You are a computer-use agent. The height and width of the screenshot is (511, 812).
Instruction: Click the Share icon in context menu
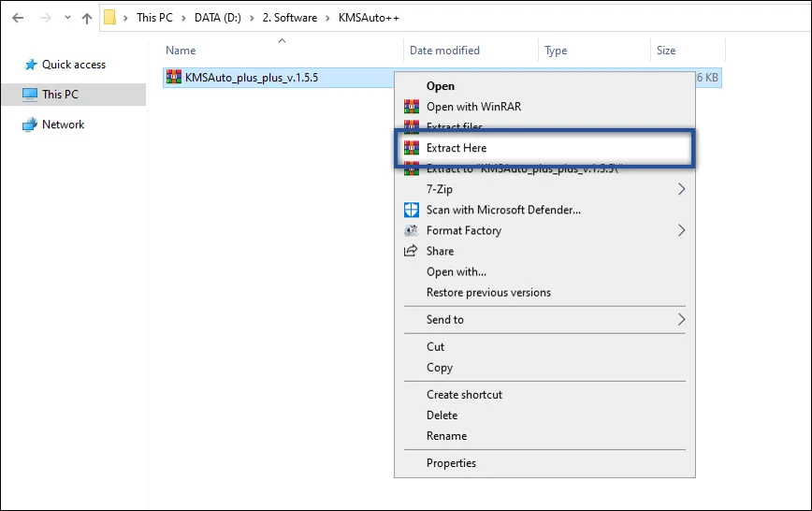(x=410, y=251)
